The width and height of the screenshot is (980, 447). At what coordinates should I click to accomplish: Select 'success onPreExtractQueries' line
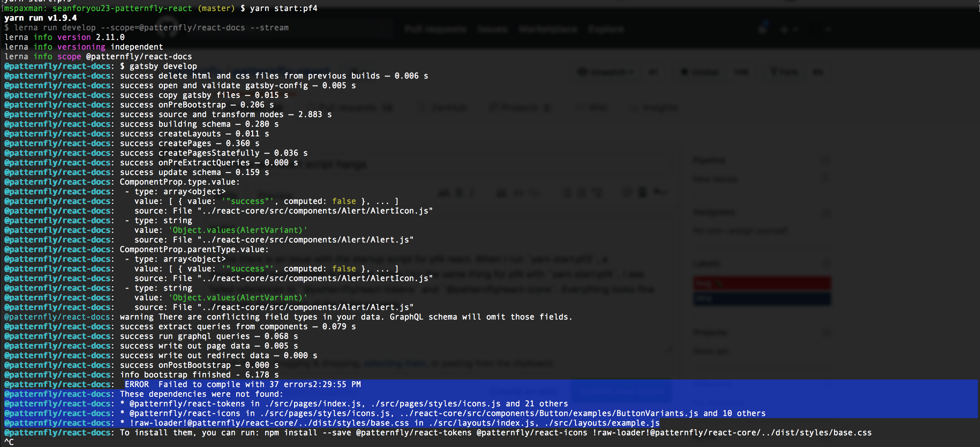(152, 163)
